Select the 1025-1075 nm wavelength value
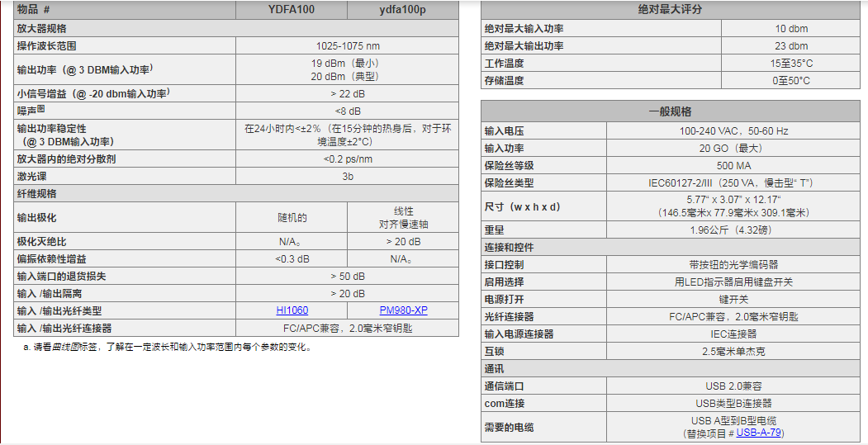This screenshot has height=445, width=868. (348, 45)
